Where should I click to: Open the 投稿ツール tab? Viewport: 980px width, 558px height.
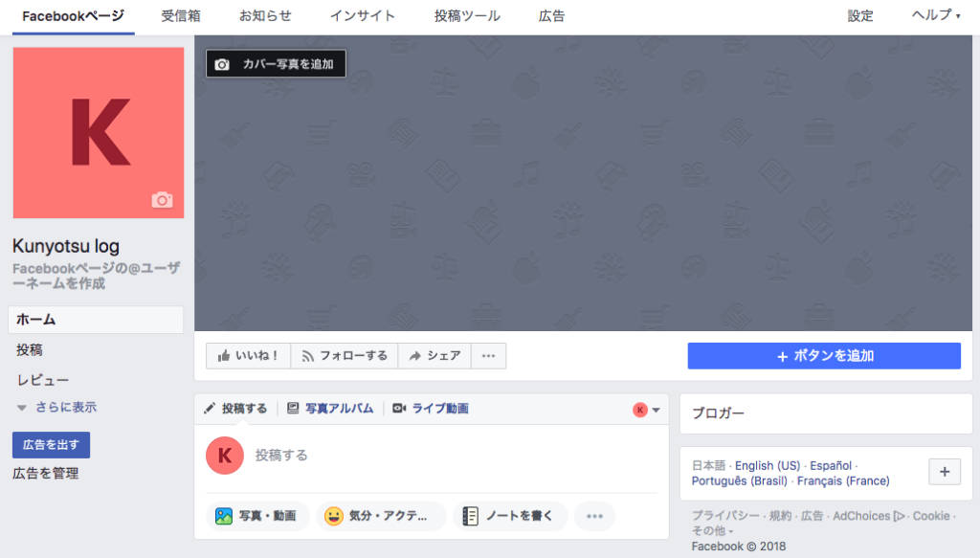click(x=467, y=16)
